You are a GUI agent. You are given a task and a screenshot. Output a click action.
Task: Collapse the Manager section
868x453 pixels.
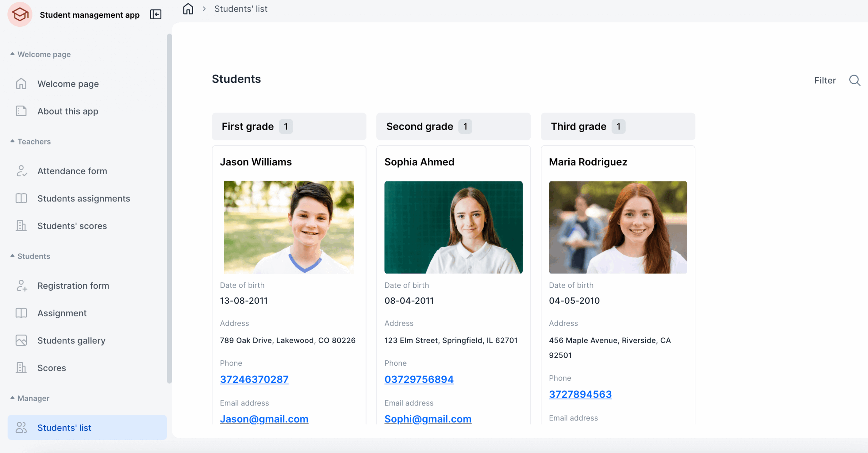point(13,398)
